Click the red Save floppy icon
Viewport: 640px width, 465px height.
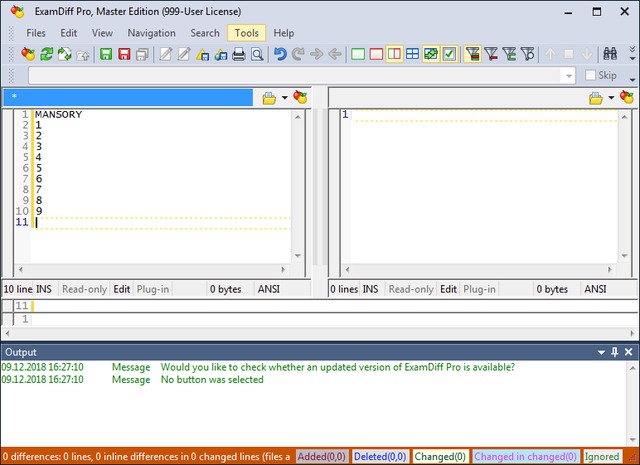124,54
